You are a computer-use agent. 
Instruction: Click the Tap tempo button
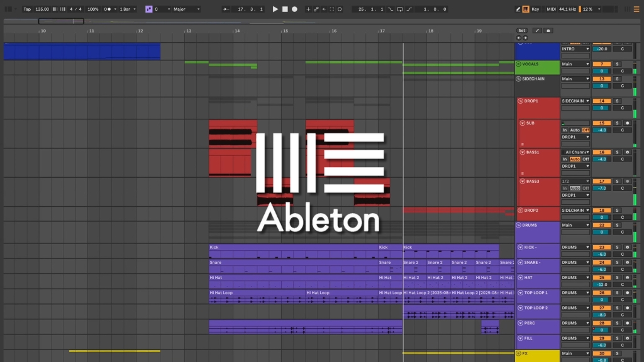27,9
